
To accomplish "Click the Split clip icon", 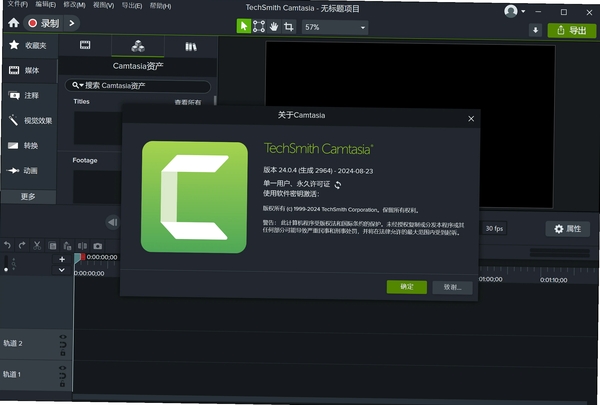I will [82, 246].
